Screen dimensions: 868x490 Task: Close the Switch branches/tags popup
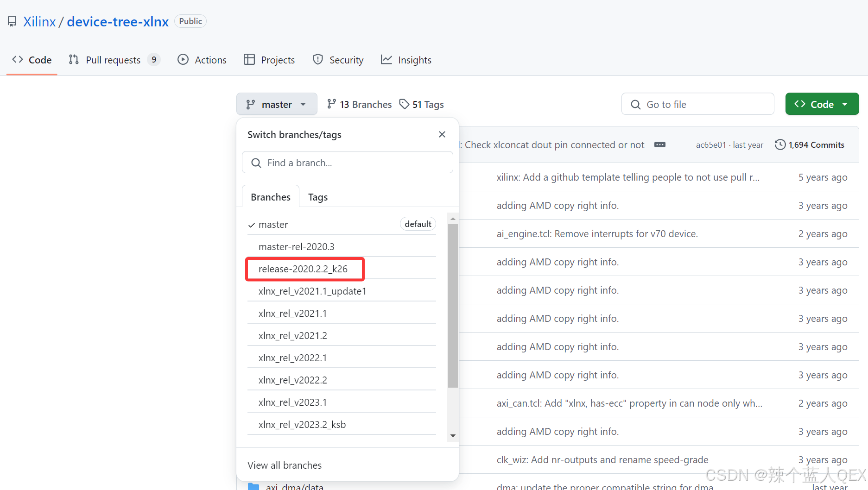click(442, 134)
